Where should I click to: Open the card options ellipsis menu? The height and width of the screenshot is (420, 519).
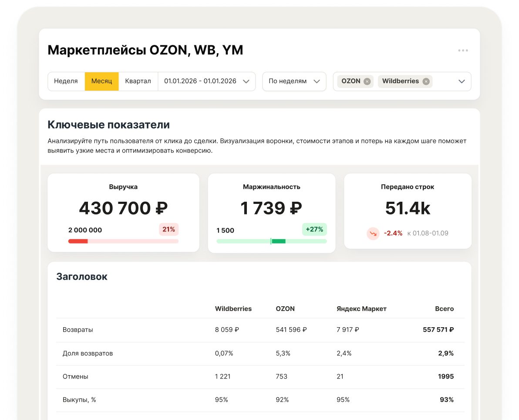pos(463,50)
